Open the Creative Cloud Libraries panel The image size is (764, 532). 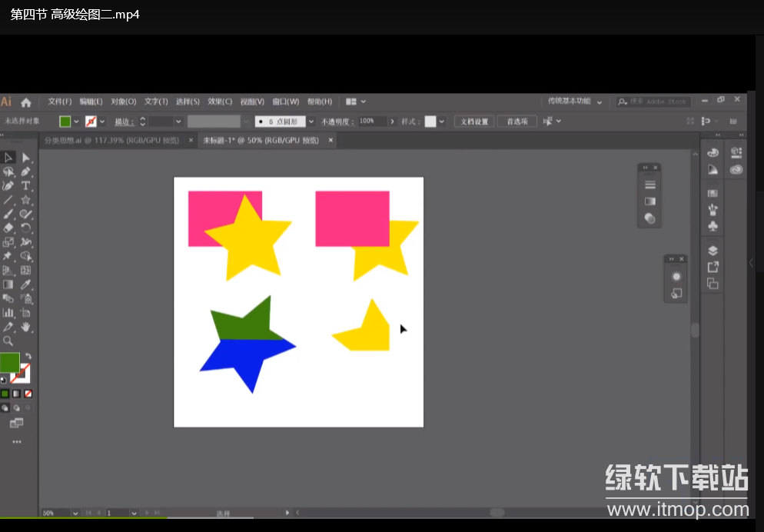point(736,170)
